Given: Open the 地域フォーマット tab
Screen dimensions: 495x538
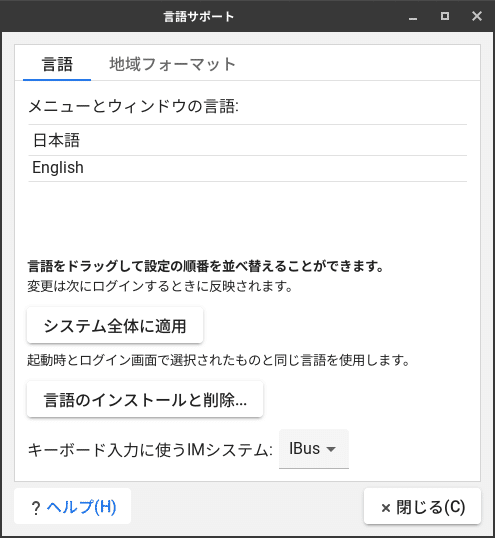Looking at the screenshot, I should tap(172, 64).
